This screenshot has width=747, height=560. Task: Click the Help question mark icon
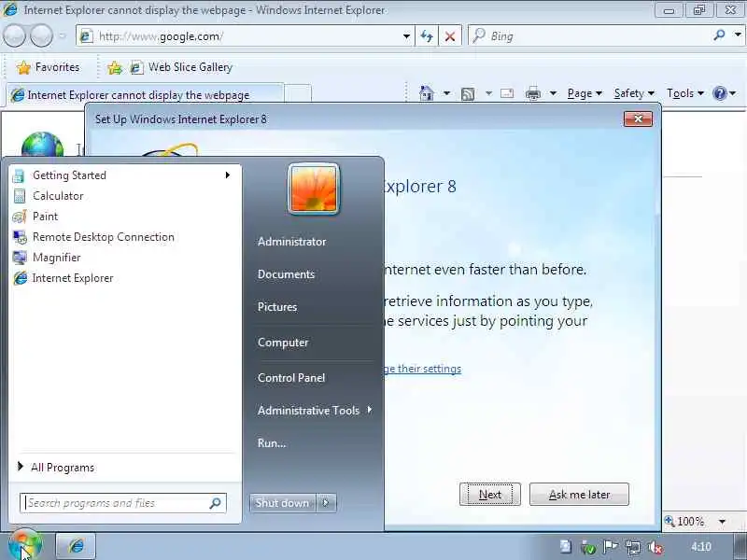click(x=719, y=93)
